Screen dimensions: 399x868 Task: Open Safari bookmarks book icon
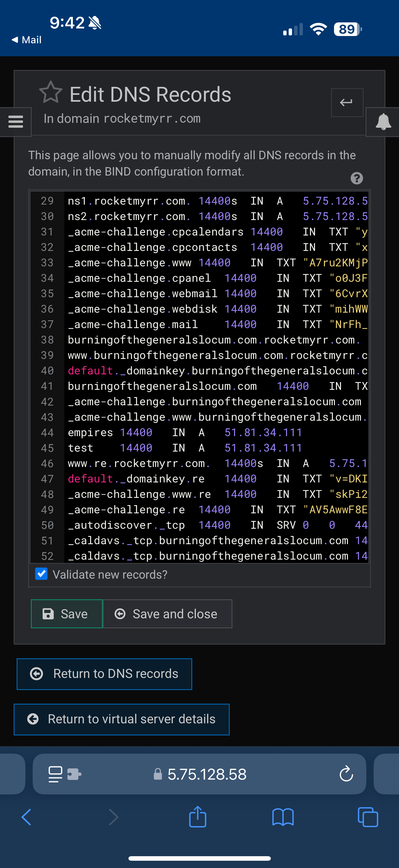[x=283, y=817]
